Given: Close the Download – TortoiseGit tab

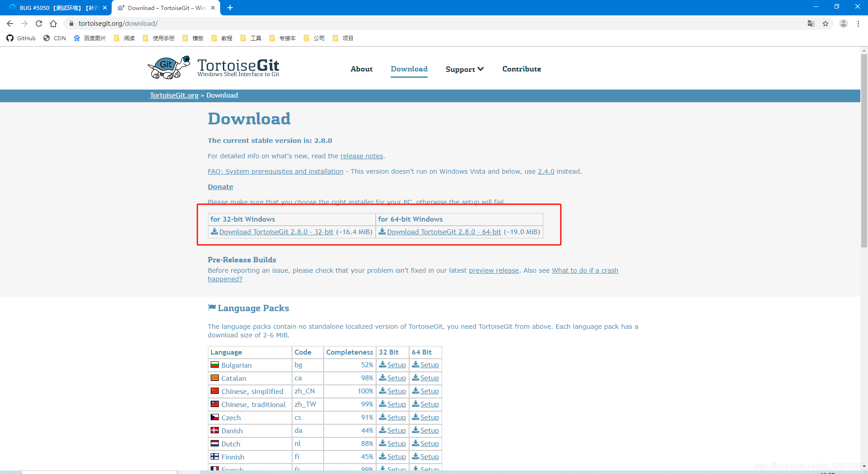Looking at the screenshot, I should tap(213, 8).
